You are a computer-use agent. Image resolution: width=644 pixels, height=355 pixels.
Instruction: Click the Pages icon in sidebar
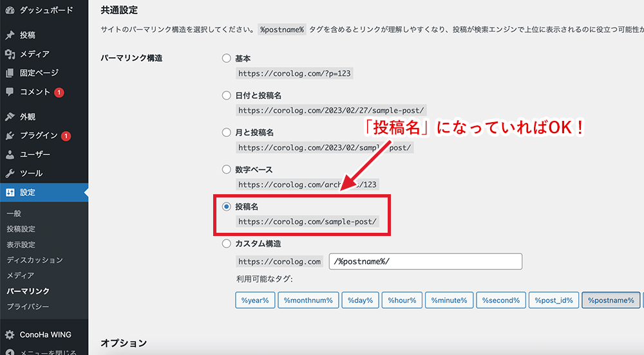(x=10, y=73)
